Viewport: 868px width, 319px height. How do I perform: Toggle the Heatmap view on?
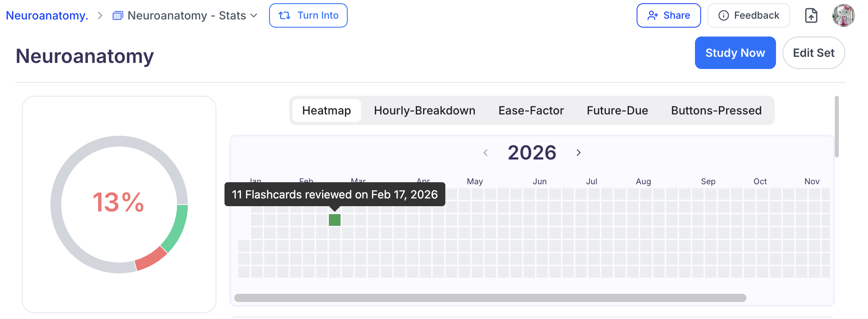(x=326, y=110)
